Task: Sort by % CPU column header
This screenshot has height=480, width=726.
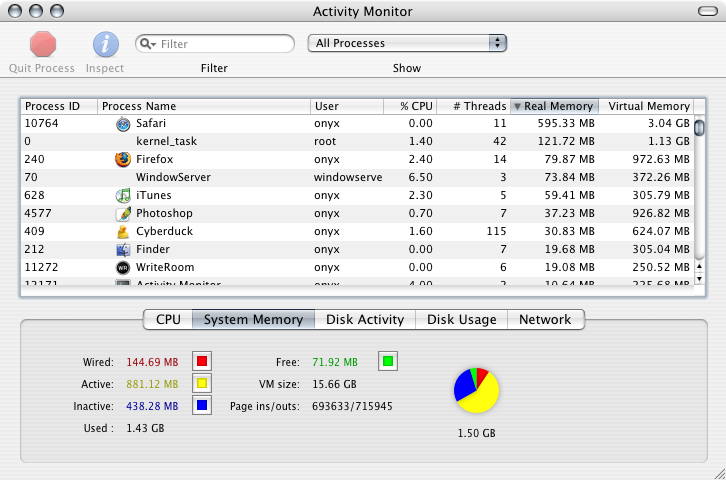Action: 410,106
